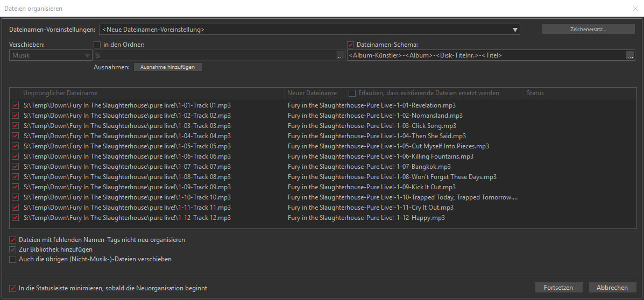644x300 pixels.
Task: Select new filename '1-01-Revelation.mp3'
Action: pyautogui.click(x=372, y=105)
